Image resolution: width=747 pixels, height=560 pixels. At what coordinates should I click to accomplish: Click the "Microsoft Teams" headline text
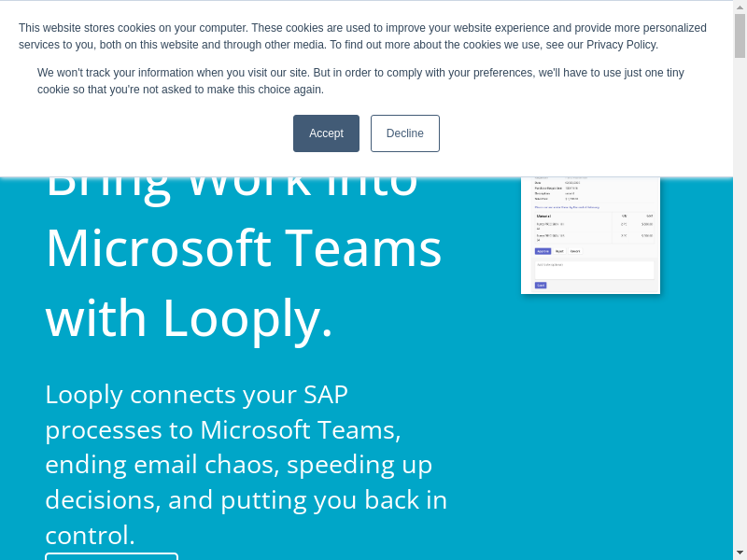pos(244,248)
